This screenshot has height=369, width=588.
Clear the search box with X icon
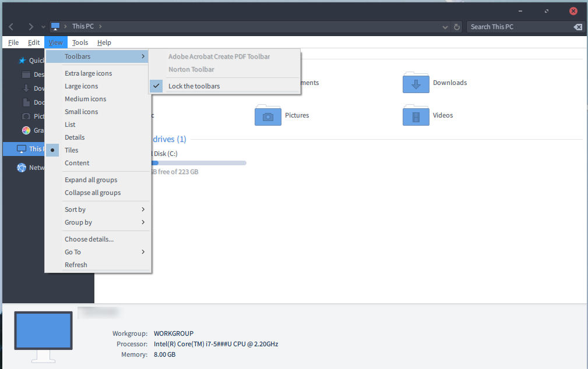578,27
